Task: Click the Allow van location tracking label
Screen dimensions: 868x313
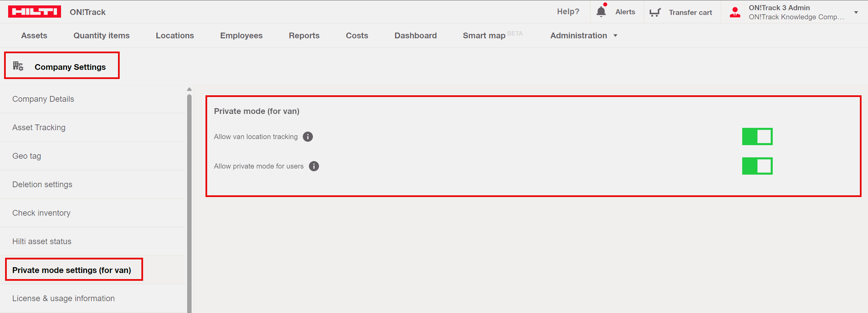Action: [x=256, y=137]
